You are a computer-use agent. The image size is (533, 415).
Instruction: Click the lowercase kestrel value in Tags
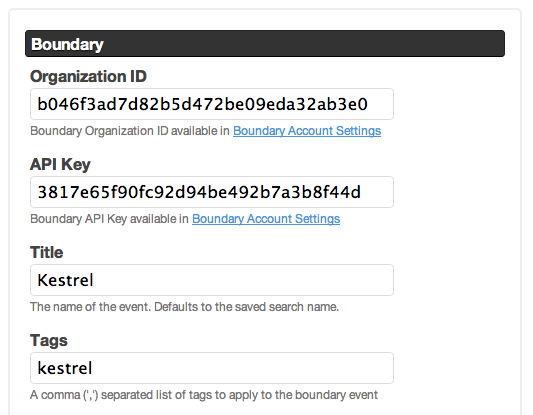coord(65,368)
